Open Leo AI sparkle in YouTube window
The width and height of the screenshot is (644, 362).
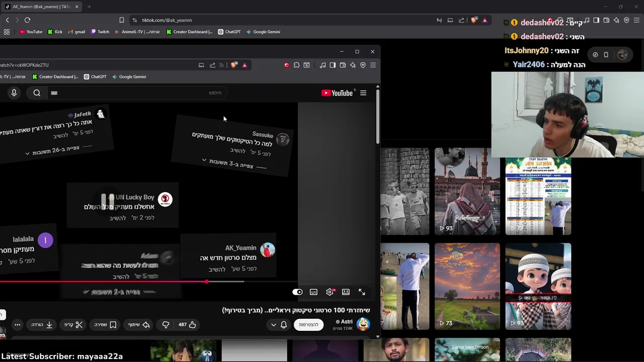tap(353, 65)
